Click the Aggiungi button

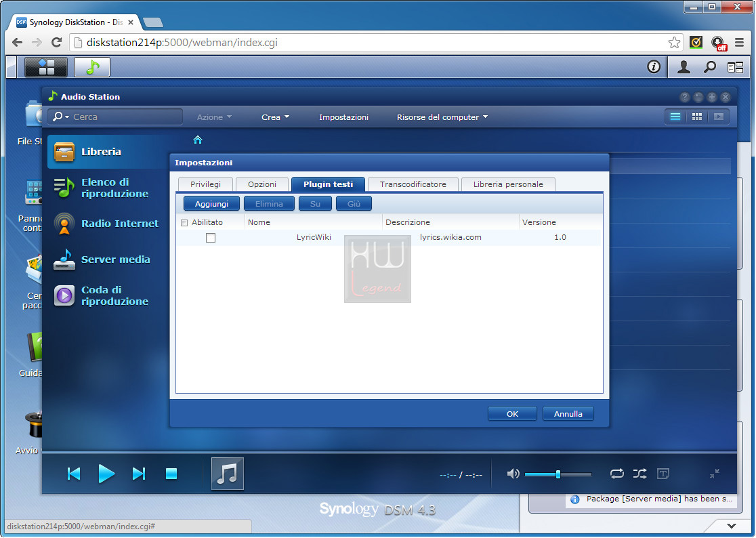click(211, 204)
